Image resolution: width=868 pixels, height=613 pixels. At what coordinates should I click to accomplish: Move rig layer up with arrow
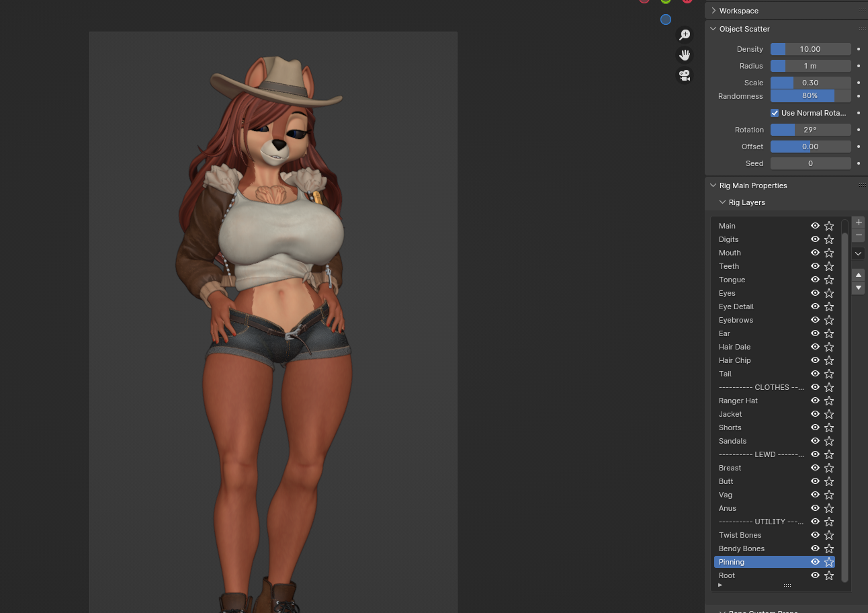[x=858, y=275]
